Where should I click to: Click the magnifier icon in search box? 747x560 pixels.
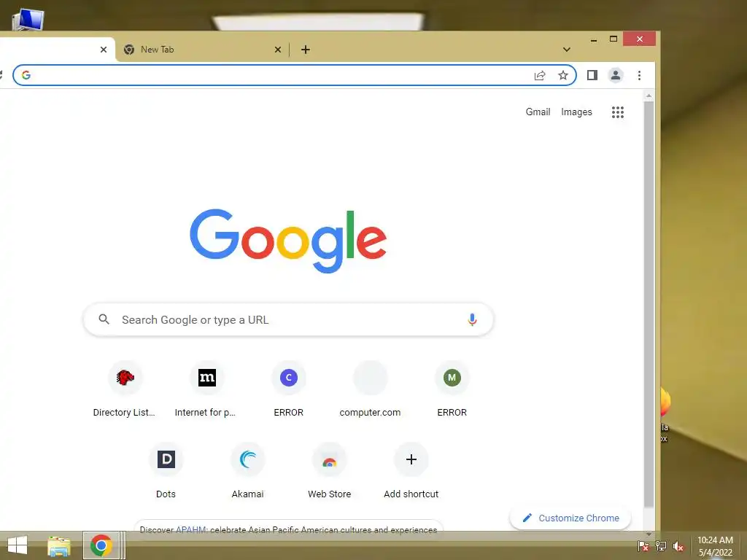pyautogui.click(x=104, y=319)
